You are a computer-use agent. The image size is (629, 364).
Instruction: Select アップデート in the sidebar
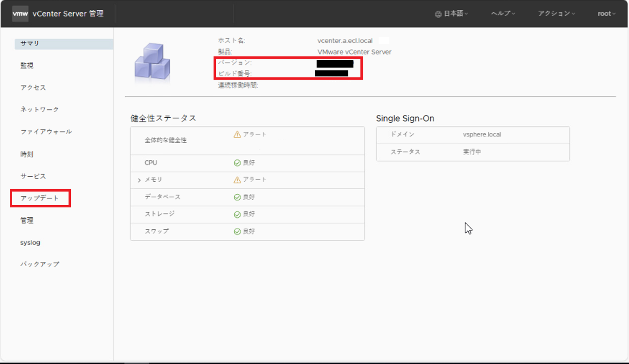click(40, 199)
